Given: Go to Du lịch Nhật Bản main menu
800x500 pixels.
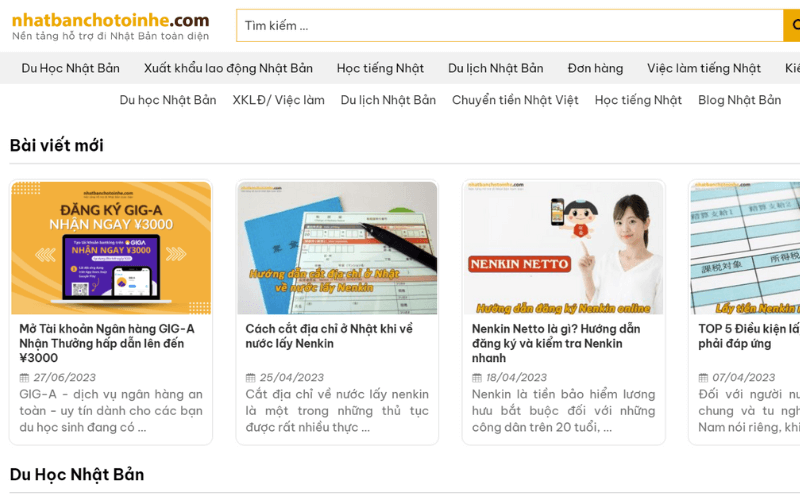Looking at the screenshot, I should [495, 68].
